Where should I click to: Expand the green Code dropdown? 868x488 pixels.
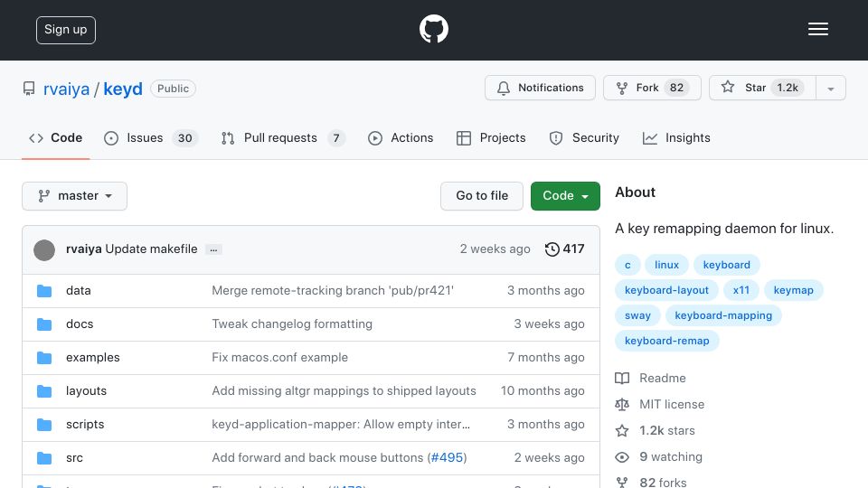point(565,196)
